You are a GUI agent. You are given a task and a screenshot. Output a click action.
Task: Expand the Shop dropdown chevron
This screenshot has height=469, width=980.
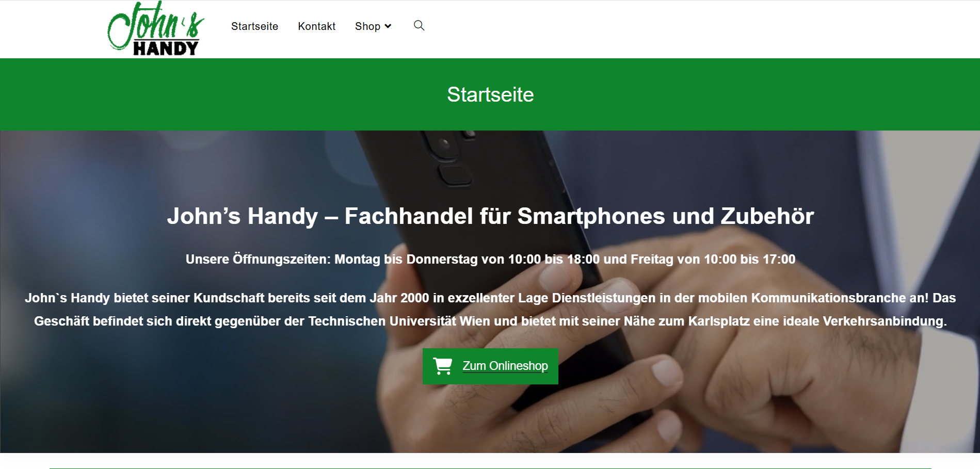[388, 26]
